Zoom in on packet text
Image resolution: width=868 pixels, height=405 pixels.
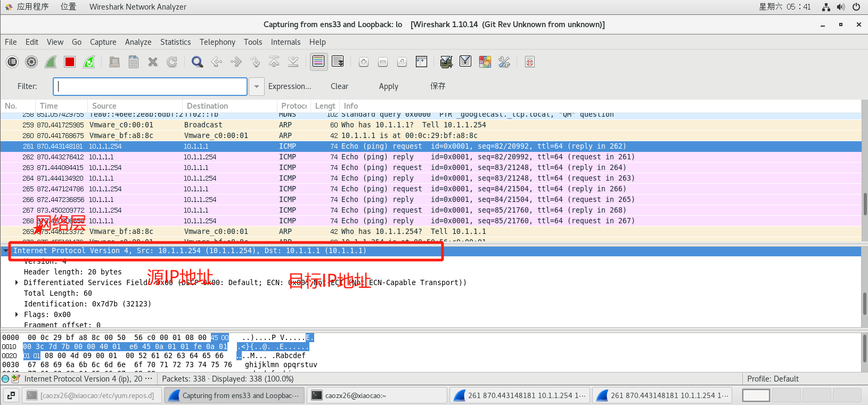pyautogui.click(x=364, y=62)
